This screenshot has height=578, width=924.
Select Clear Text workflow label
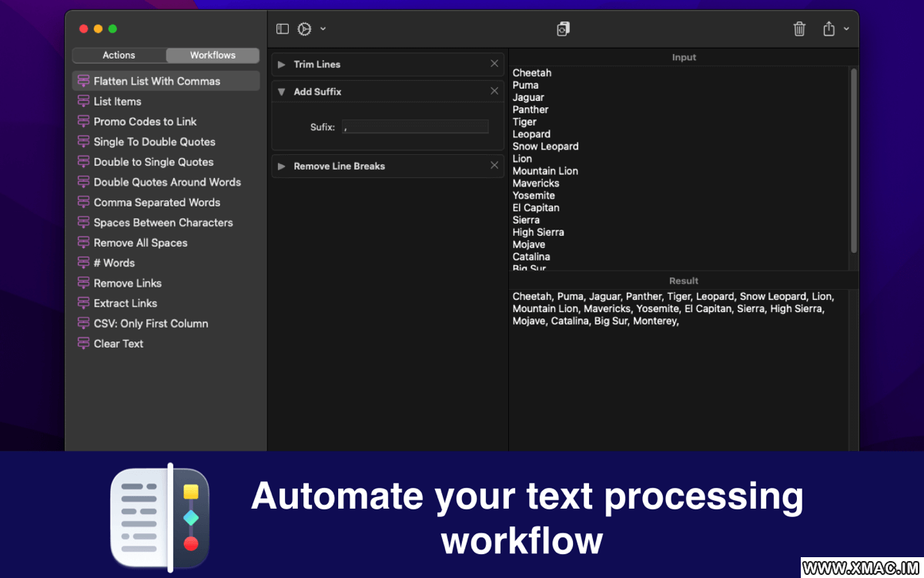pyautogui.click(x=119, y=344)
